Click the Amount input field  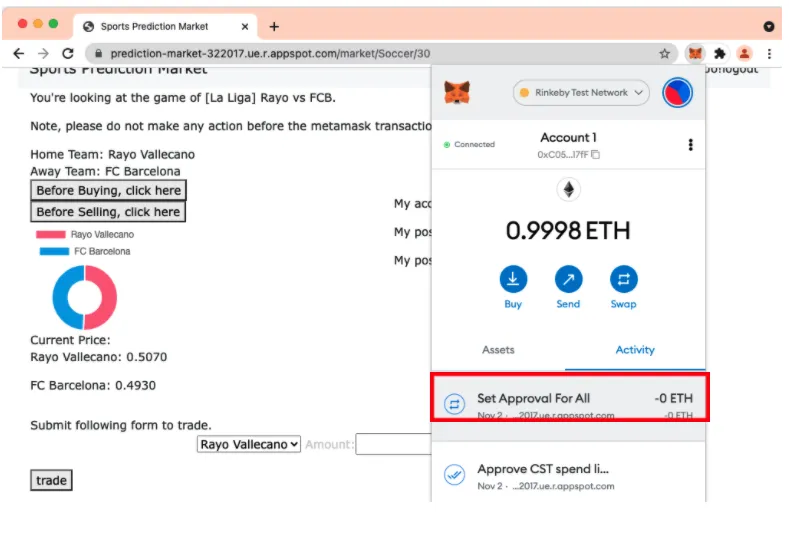coord(393,444)
